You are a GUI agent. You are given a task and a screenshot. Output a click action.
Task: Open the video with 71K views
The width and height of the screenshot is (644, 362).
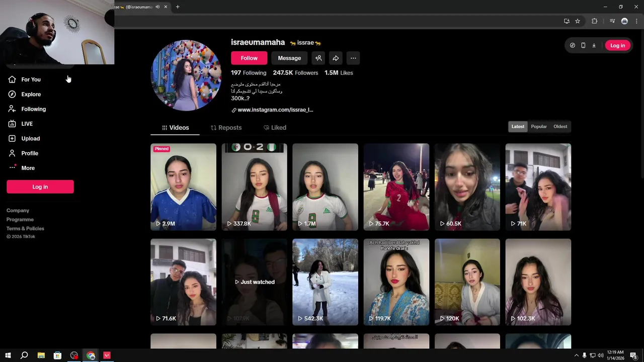tap(538, 187)
